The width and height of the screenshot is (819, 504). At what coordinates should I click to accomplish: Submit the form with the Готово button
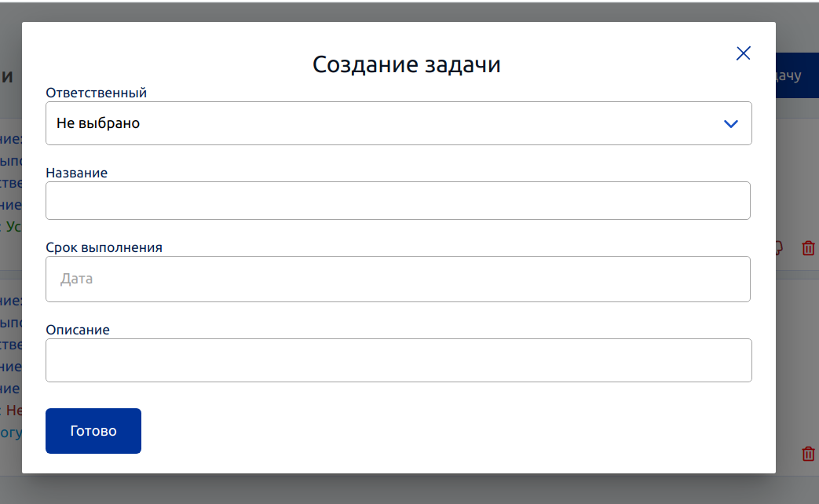[x=93, y=431]
